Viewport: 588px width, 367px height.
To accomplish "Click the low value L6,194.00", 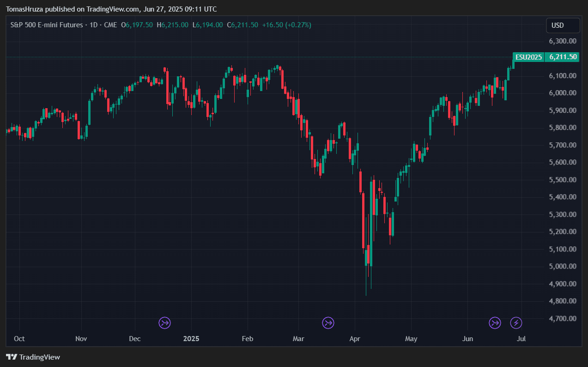I will pyautogui.click(x=207, y=25).
